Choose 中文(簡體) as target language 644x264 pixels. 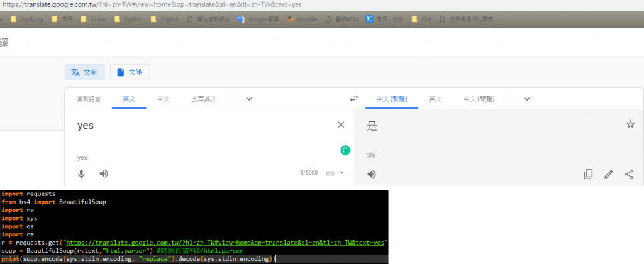click(479, 99)
